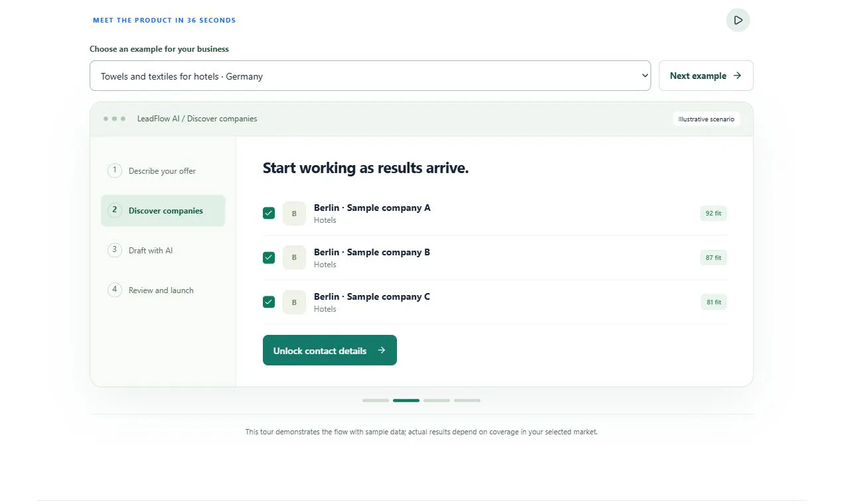Jump to the first tour progress segment

pyautogui.click(x=376, y=401)
